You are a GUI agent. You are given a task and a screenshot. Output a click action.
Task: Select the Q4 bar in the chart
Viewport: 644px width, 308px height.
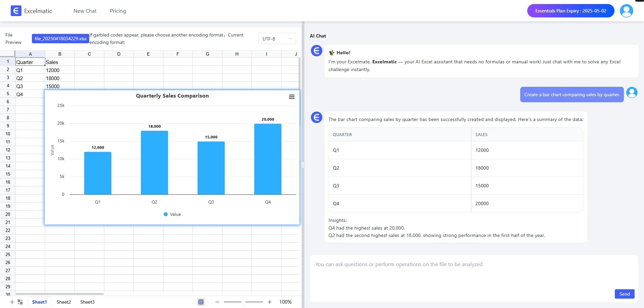[x=268, y=159]
